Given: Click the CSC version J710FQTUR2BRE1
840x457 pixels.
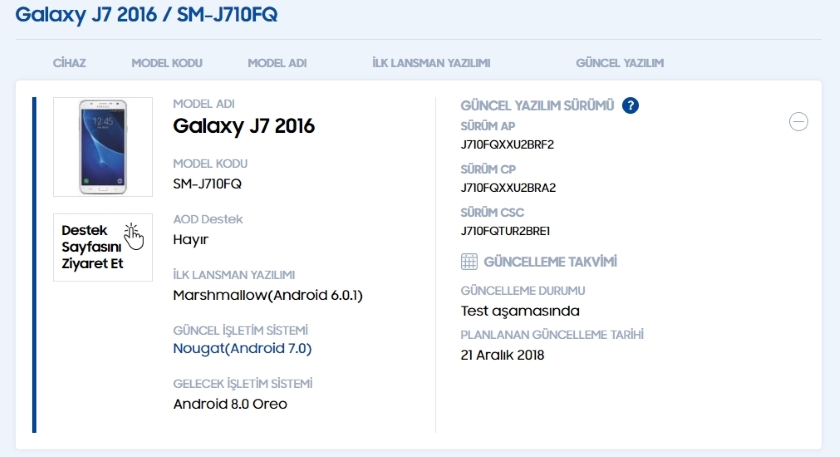Looking at the screenshot, I should pos(505,231).
